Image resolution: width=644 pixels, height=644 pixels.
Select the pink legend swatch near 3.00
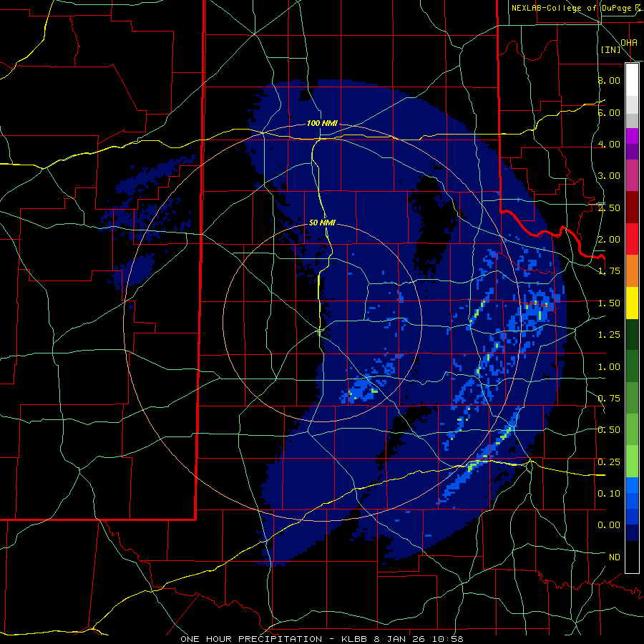[x=632, y=175]
